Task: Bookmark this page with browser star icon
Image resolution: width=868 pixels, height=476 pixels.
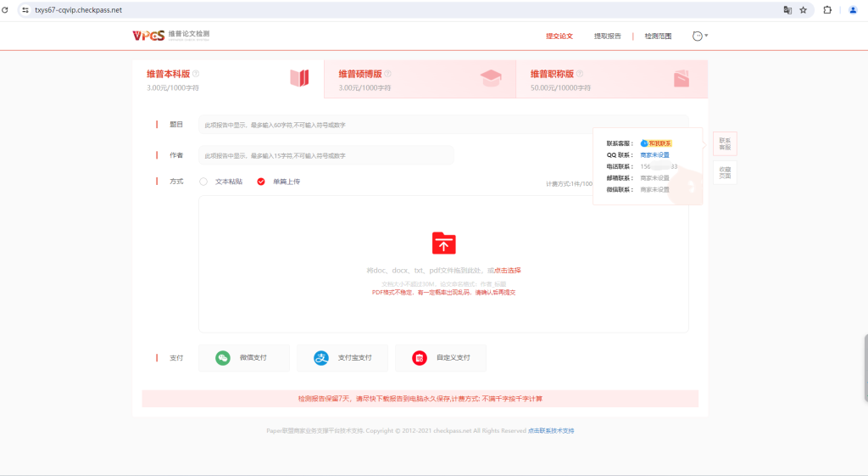Action: 803,10
